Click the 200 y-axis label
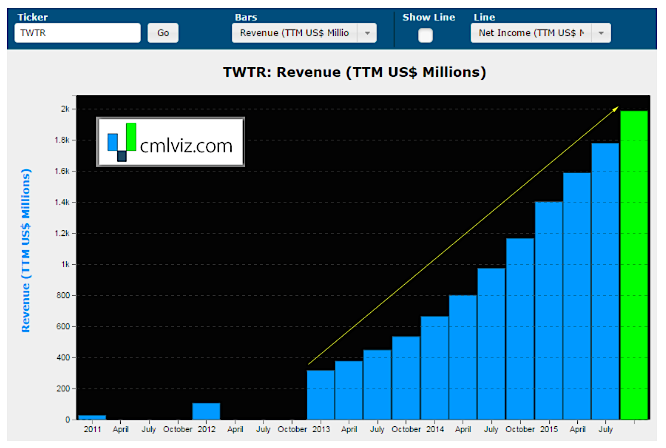The height and width of the screenshot is (448, 666). [x=63, y=388]
